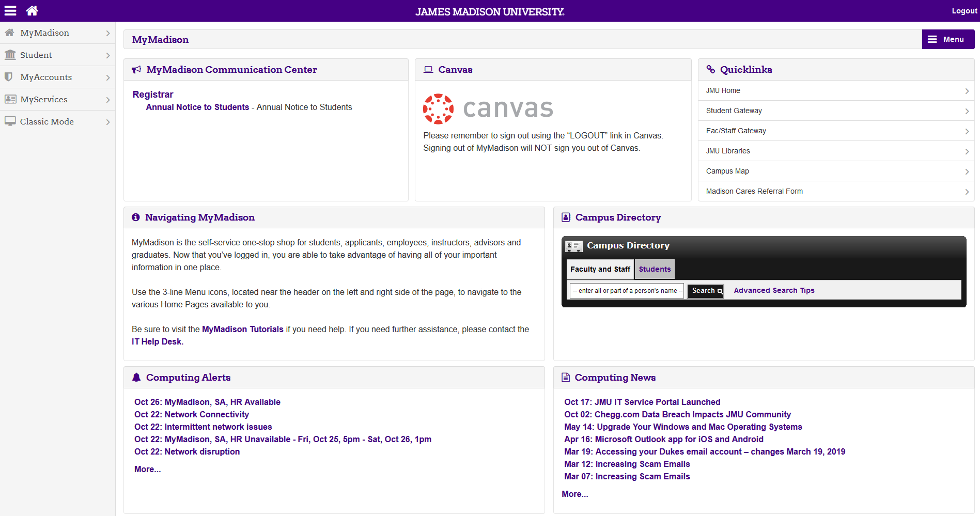
Task: Open Microsoft Outlook app news item
Action: click(x=664, y=439)
